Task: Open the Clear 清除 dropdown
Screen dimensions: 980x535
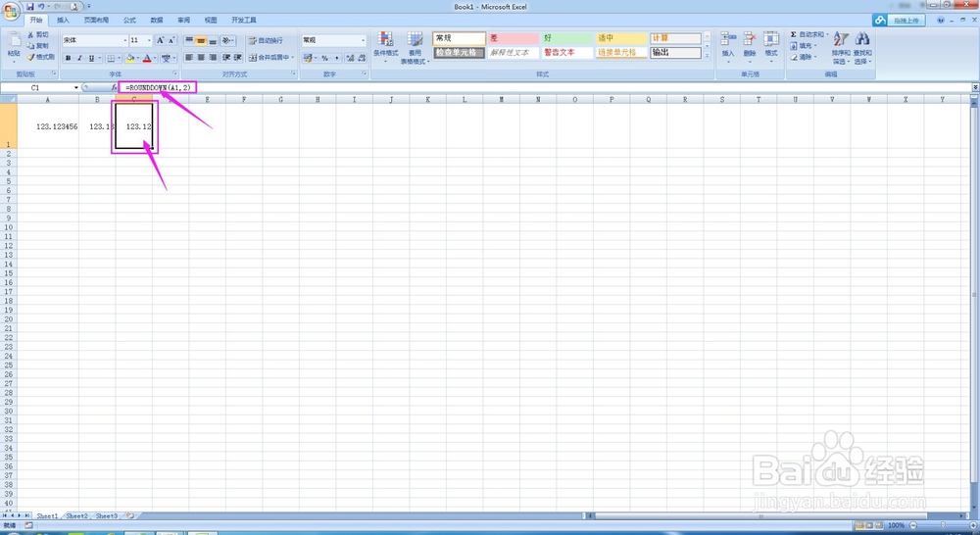Action: tap(803, 57)
